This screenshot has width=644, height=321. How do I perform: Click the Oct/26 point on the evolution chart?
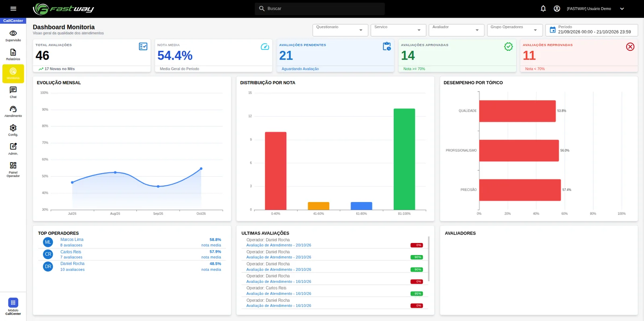(x=201, y=169)
